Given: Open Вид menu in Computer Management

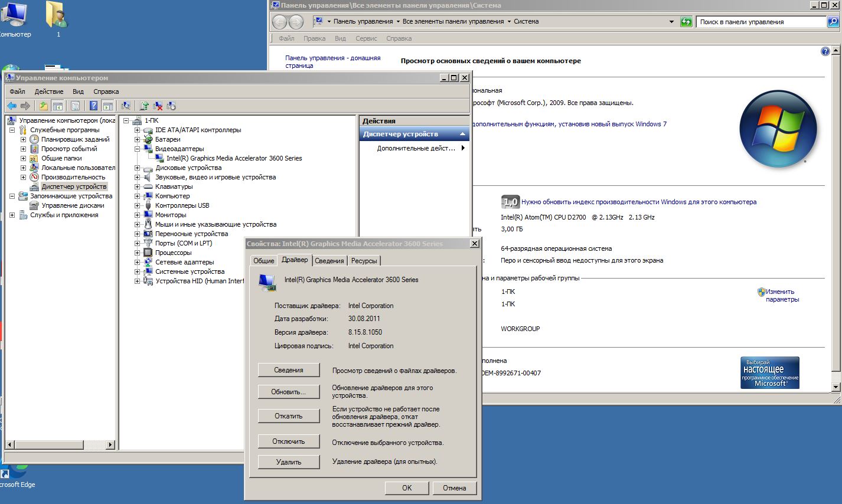Looking at the screenshot, I should click(78, 91).
